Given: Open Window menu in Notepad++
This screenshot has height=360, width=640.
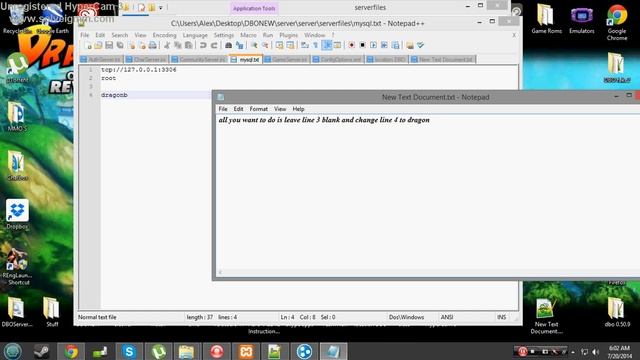Looking at the screenshot, I should coord(314,35).
